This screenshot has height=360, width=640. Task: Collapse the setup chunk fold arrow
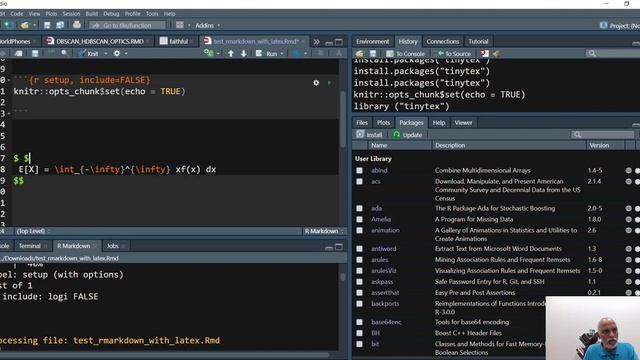pyautogui.click(x=9, y=80)
